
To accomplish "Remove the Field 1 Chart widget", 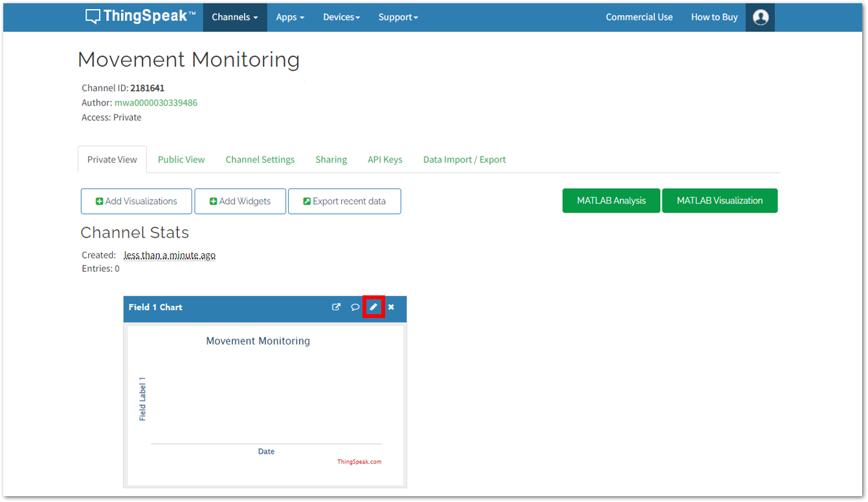I will coord(391,307).
